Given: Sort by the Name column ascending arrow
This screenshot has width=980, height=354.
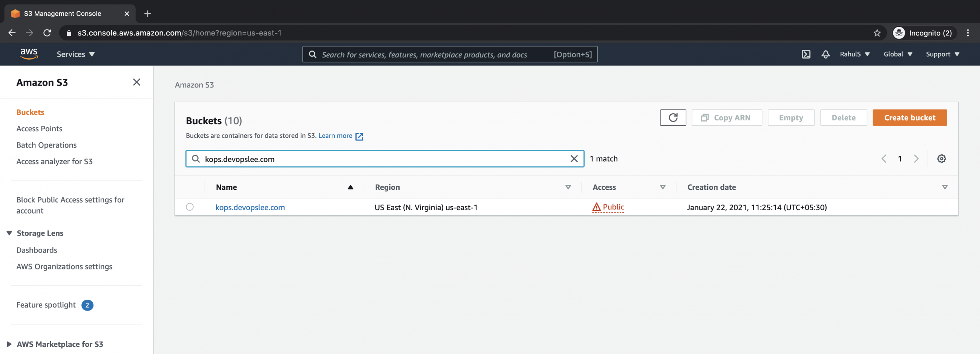Looking at the screenshot, I should pyautogui.click(x=351, y=187).
